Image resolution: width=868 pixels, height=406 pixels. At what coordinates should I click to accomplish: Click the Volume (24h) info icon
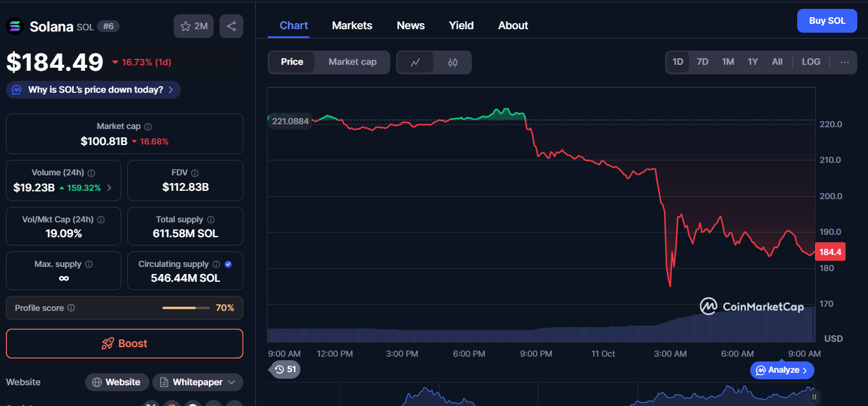tap(92, 173)
